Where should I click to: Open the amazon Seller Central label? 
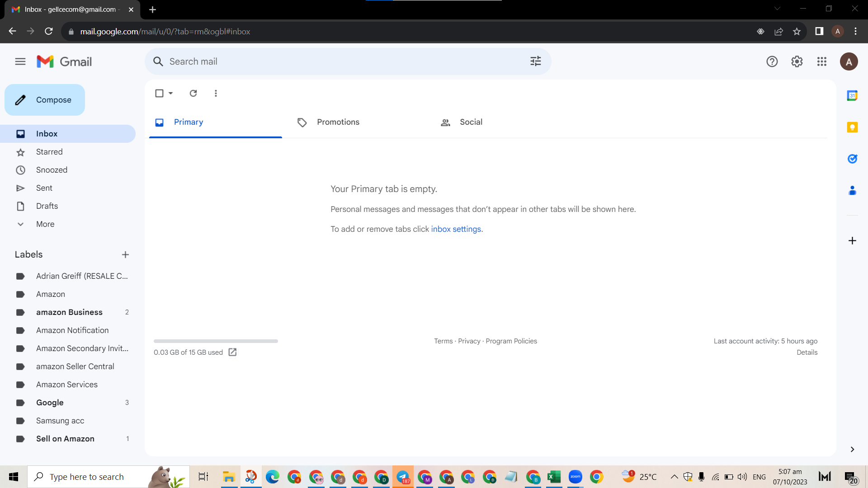coord(68,366)
